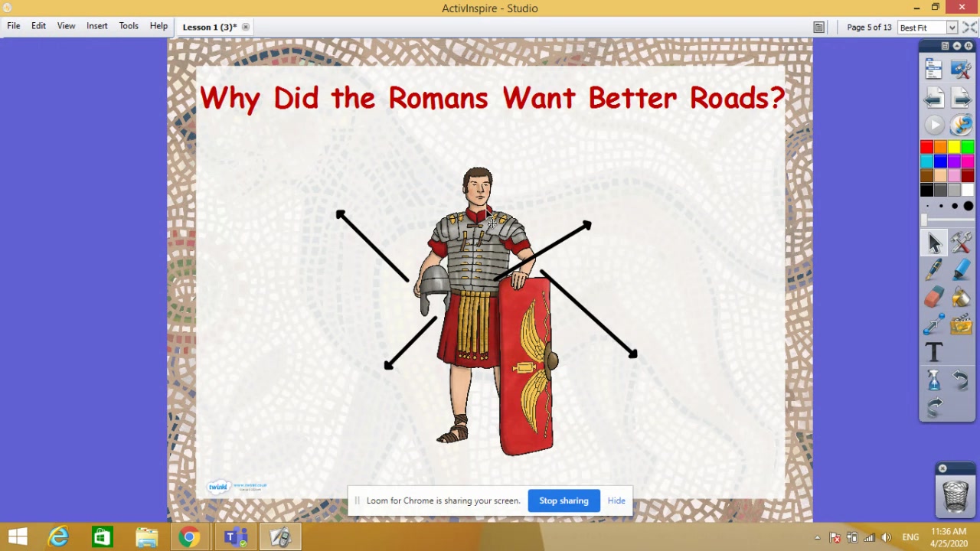Click the pen width slider handle
Viewport: 980px width, 551px height.
coord(923,221)
